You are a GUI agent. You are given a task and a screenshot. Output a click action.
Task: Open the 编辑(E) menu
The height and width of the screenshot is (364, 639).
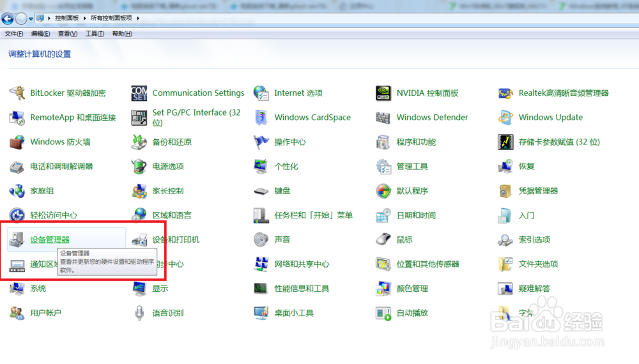pyautogui.click(x=40, y=34)
